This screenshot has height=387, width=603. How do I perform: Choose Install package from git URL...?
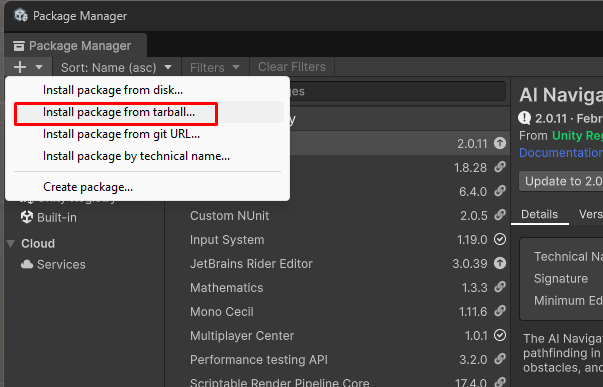[x=121, y=134]
